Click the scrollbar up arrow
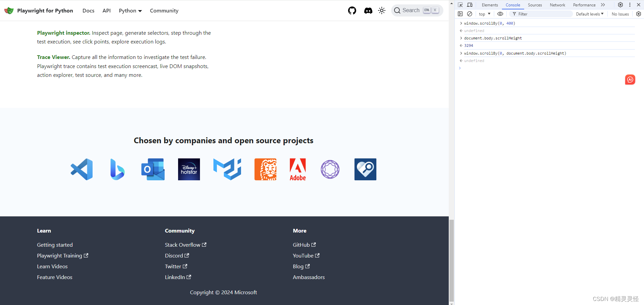Viewport: 644px width, 305px height. (451, 3)
